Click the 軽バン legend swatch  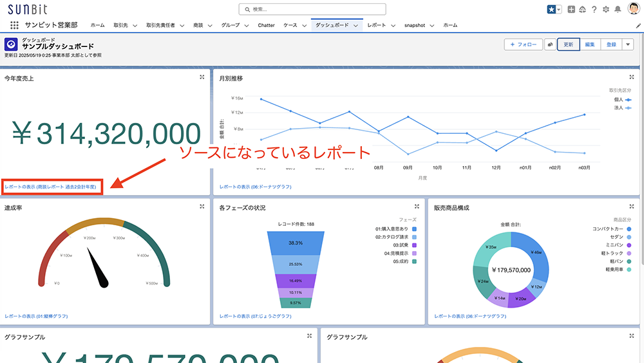[629, 261]
